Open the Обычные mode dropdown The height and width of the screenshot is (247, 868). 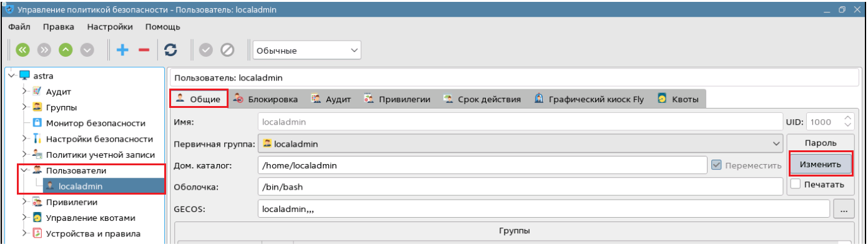coord(307,51)
